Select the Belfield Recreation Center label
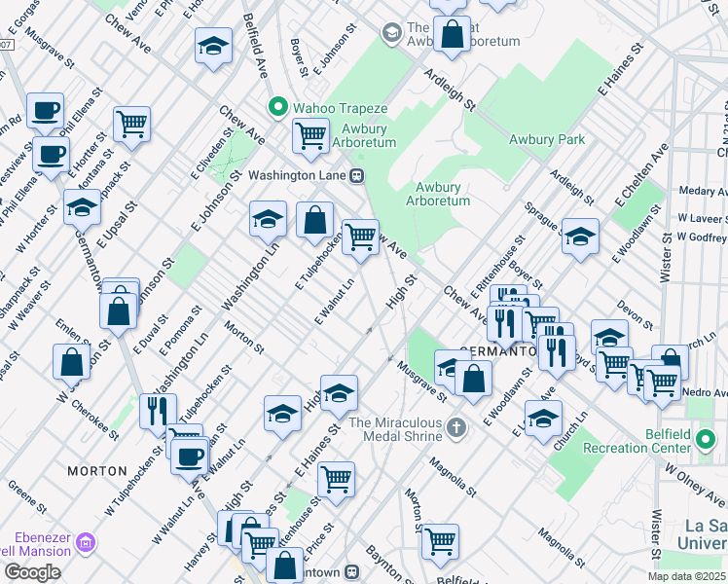The width and height of the screenshot is (728, 584). (x=637, y=441)
